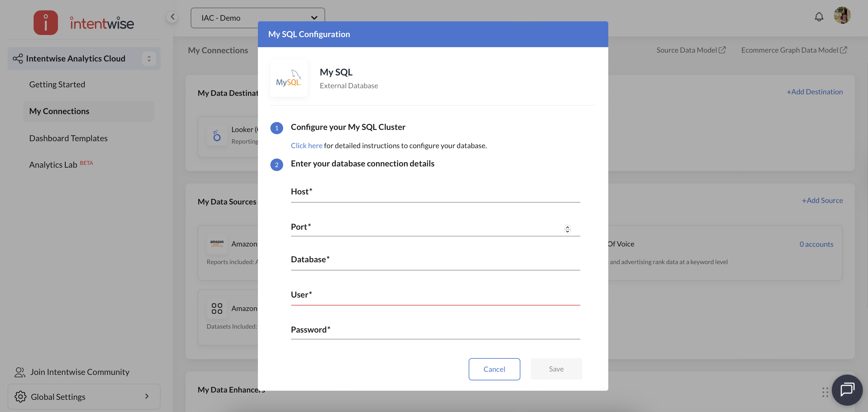Click the MySQL dolphin logo
868x412 pixels.
289,78
